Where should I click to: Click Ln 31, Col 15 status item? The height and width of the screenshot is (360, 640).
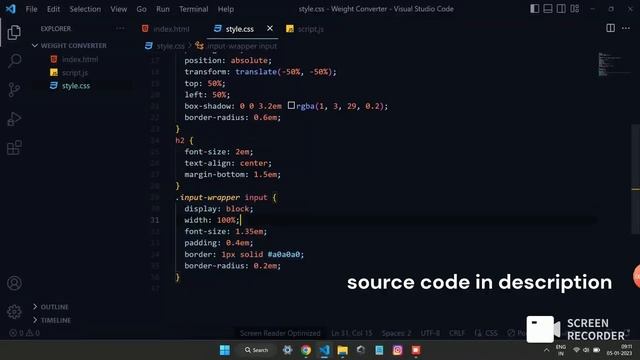(x=351, y=333)
